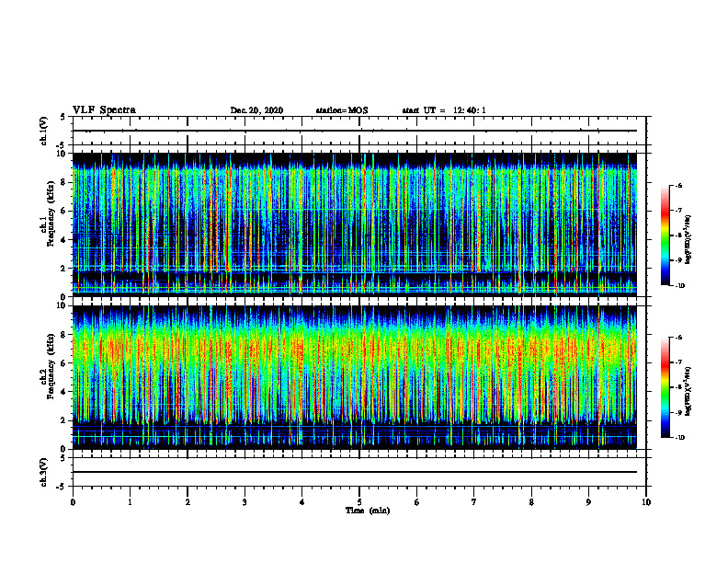Image resolution: width=728 pixels, height=563 pixels.
Task: Click the time axis tick label "7"
Action: coord(474,502)
